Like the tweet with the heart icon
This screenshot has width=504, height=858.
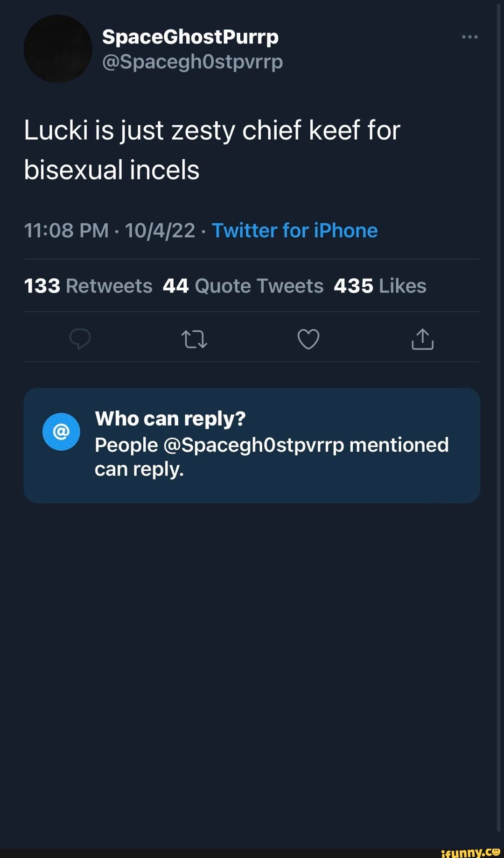click(308, 339)
